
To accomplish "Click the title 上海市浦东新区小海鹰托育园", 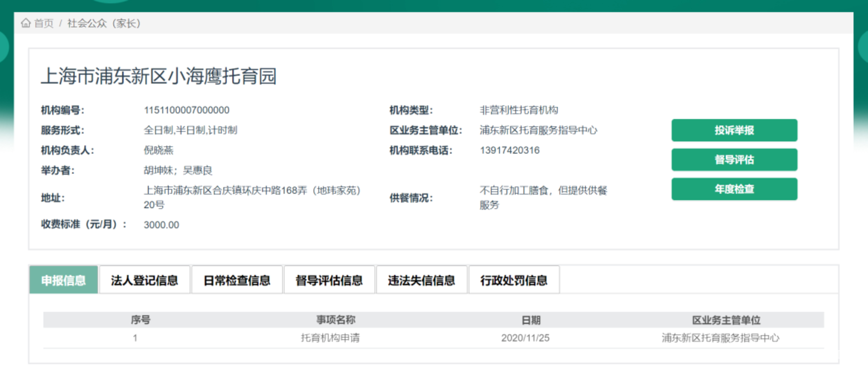I will tap(159, 77).
